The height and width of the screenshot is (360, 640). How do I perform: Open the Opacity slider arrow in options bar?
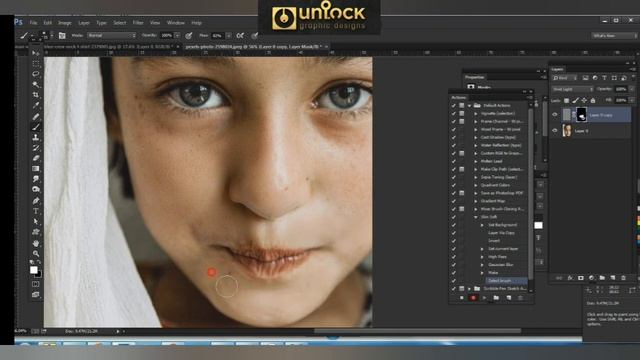[177, 36]
